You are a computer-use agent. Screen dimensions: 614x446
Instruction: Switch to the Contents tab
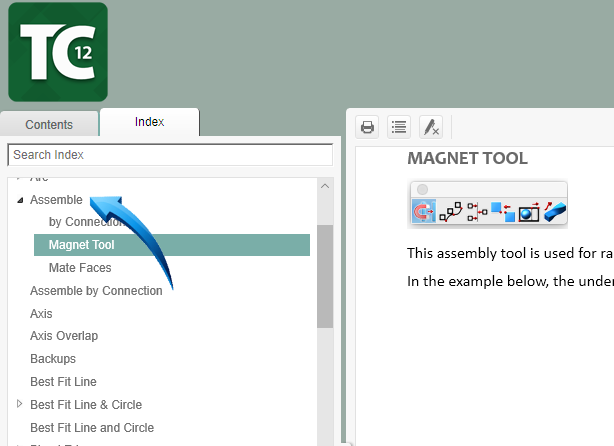pos(49,125)
